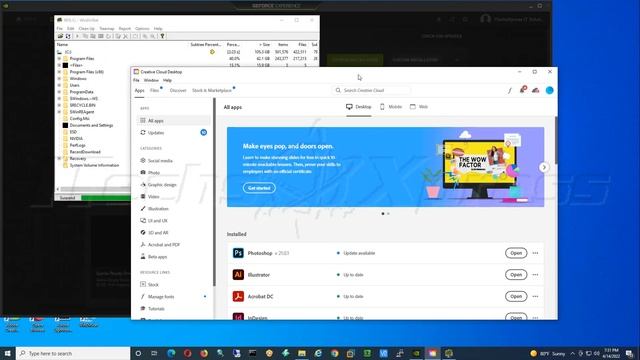This screenshot has width=640, height=360.
Task: Click Open button for Photoshop
Action: 516,253
